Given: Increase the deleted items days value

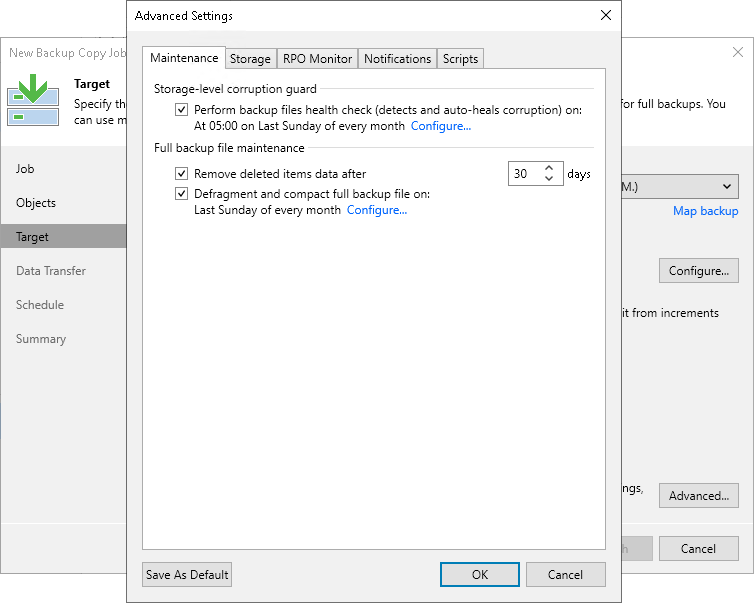Looking at the screenshot, I should pos(549,168).
